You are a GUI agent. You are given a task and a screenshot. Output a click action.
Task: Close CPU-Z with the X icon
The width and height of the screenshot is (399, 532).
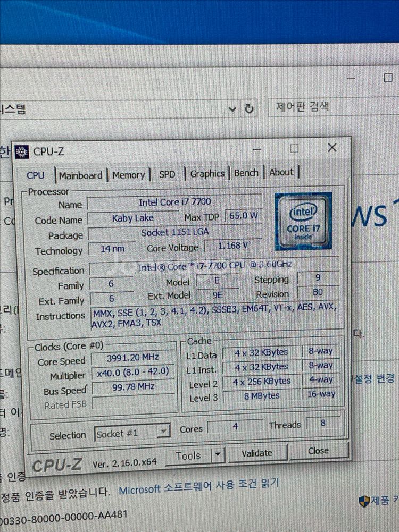coord(332,147)
